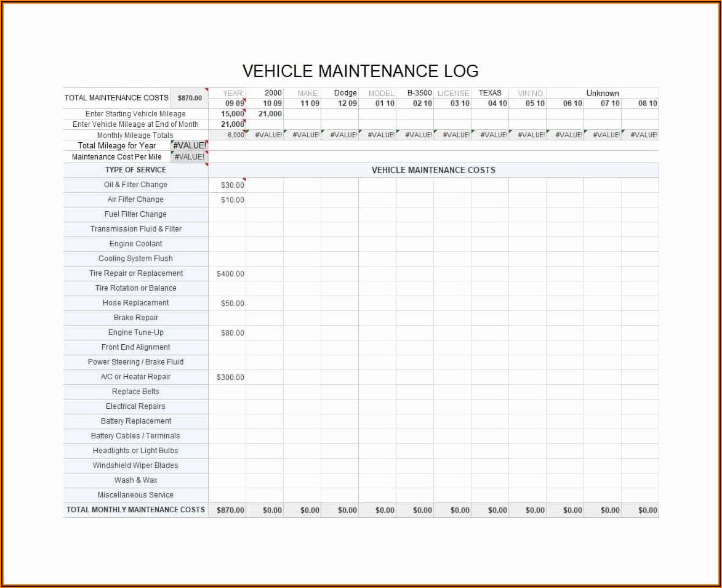
Task: Click the Brake Repair service label
Action: (x=136, y=318)
